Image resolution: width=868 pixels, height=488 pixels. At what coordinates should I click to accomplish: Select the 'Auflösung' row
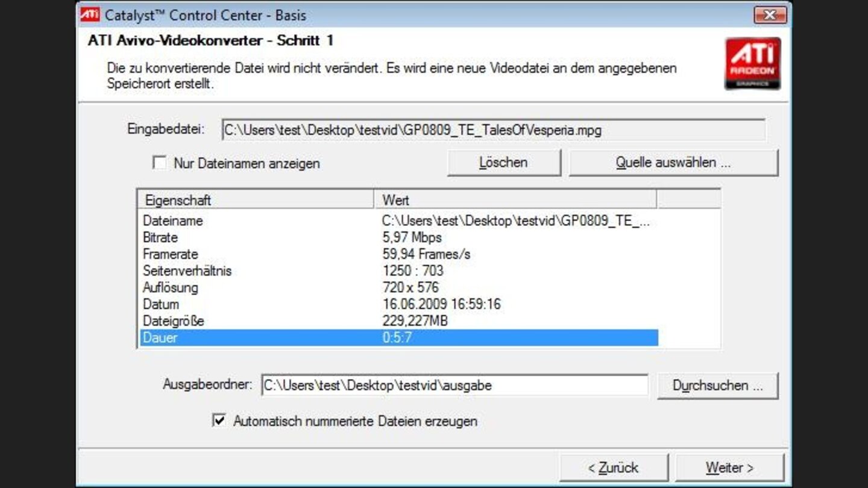point(398,287)
